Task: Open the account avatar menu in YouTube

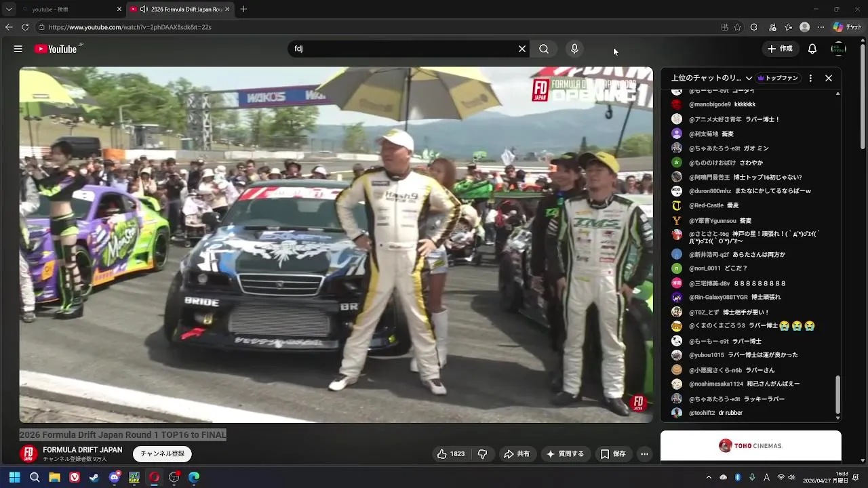Action: (839, 49)
